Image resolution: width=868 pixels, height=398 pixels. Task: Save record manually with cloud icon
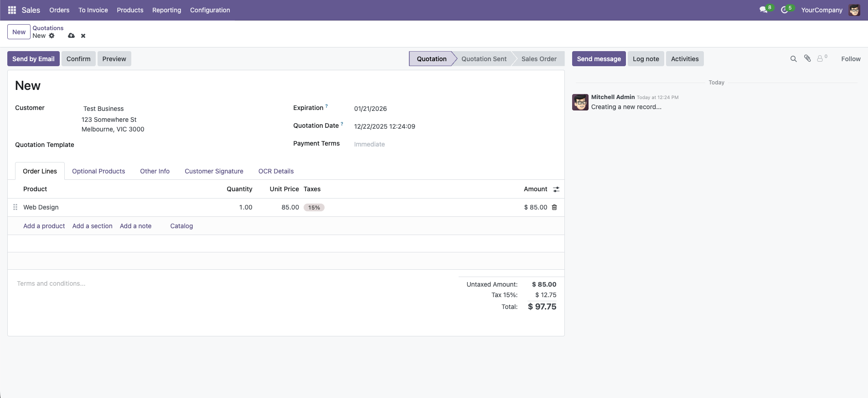pos(72,36)
